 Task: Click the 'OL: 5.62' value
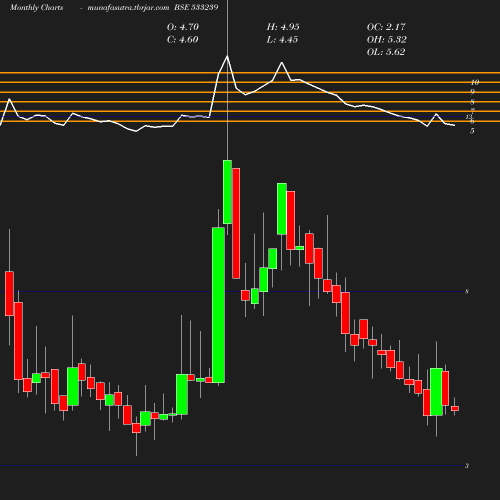tap(386, 52)
